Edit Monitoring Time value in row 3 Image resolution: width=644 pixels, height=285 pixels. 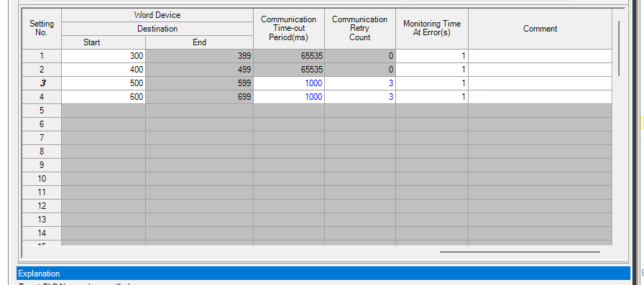432,83
